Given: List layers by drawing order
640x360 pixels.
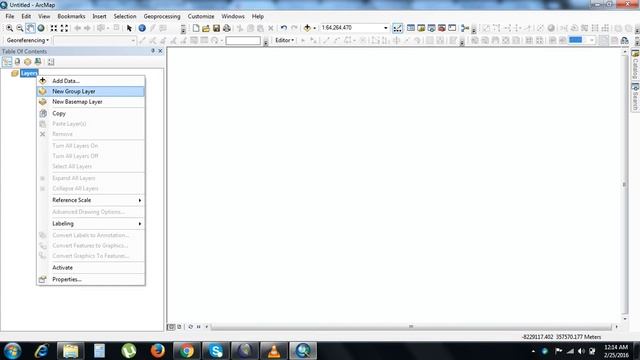Looking at the screenshot, I should tap(7, 62).
